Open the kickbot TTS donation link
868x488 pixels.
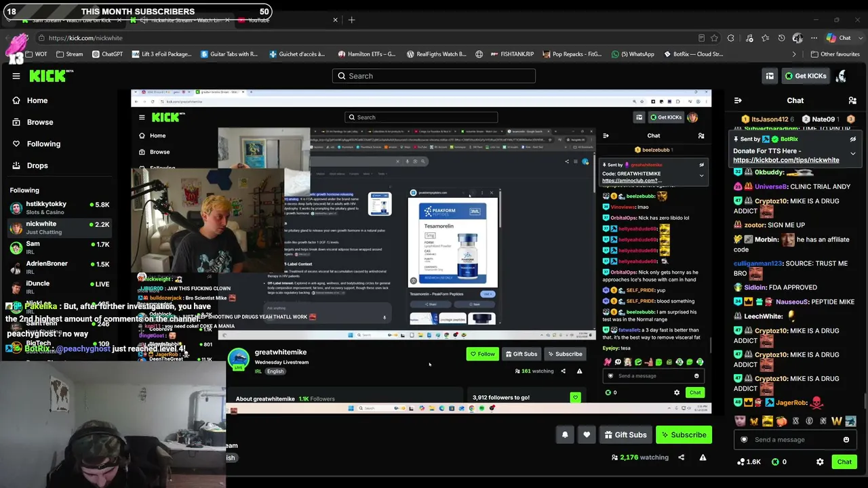tap(786, 160)
